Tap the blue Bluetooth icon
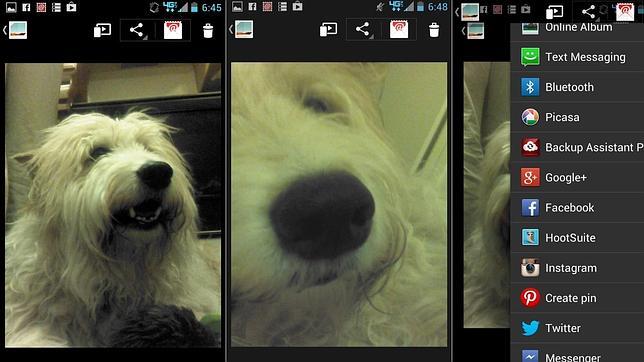The image size is (644, 362). 530,87
